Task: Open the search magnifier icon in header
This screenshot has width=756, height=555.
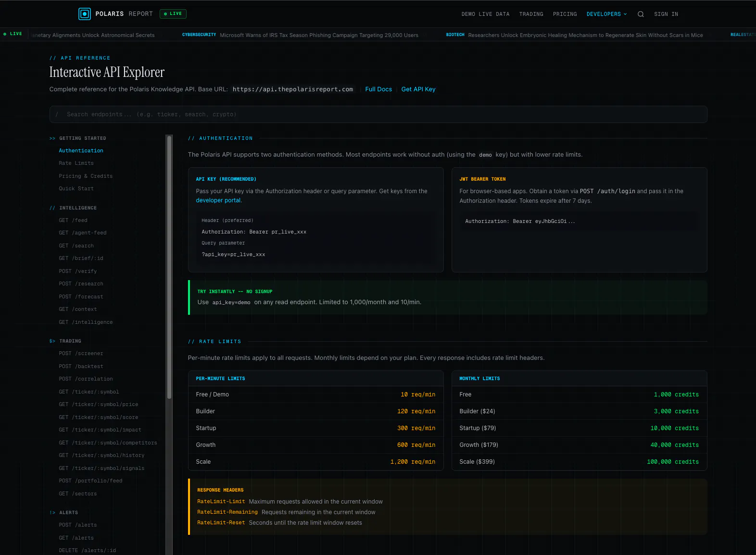Action: (x=641, y=14)
